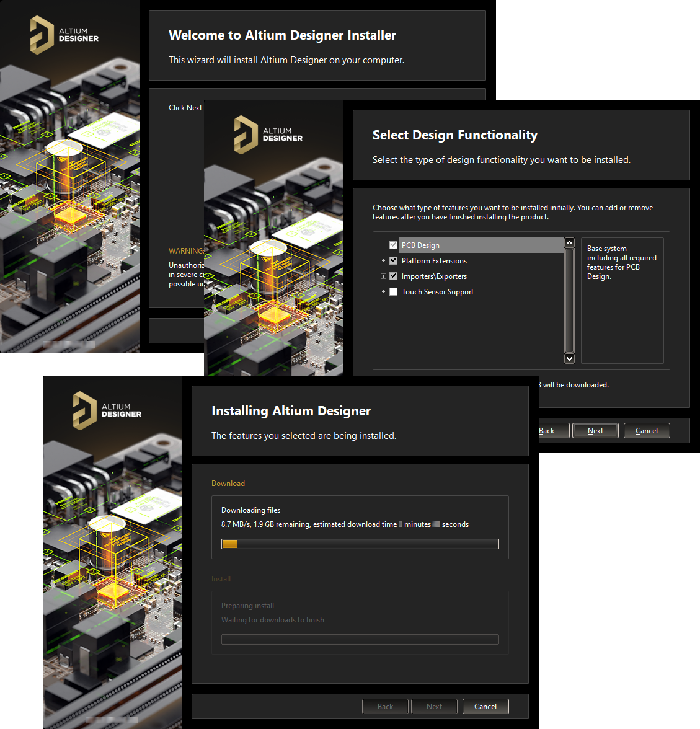This screenshot has width=700, height=729.
Task: Enable the Touch Sensor Support checkbox
Action: tap(393, 292)
